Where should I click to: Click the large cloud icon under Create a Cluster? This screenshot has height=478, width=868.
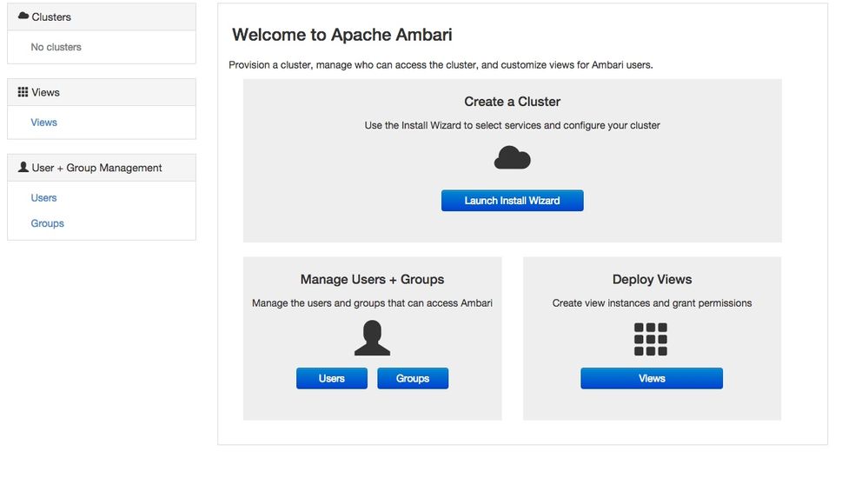[512, 158]
